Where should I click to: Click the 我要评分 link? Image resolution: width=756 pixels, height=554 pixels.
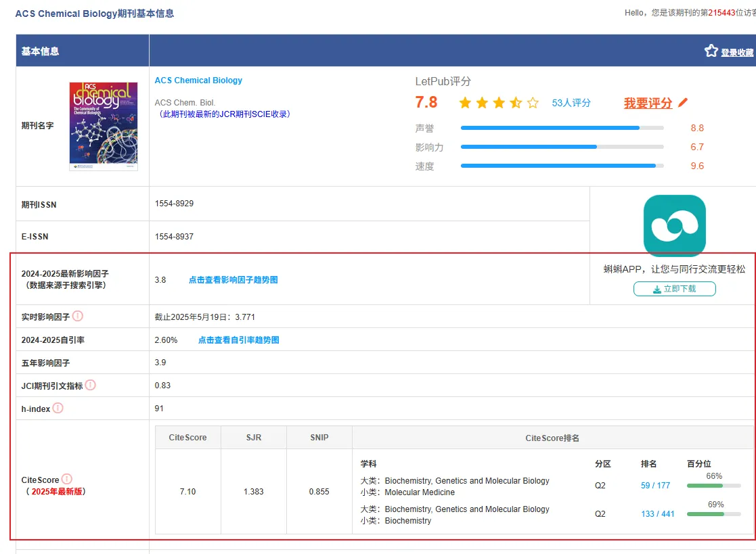pyautogui.click(x=648, y=103)
